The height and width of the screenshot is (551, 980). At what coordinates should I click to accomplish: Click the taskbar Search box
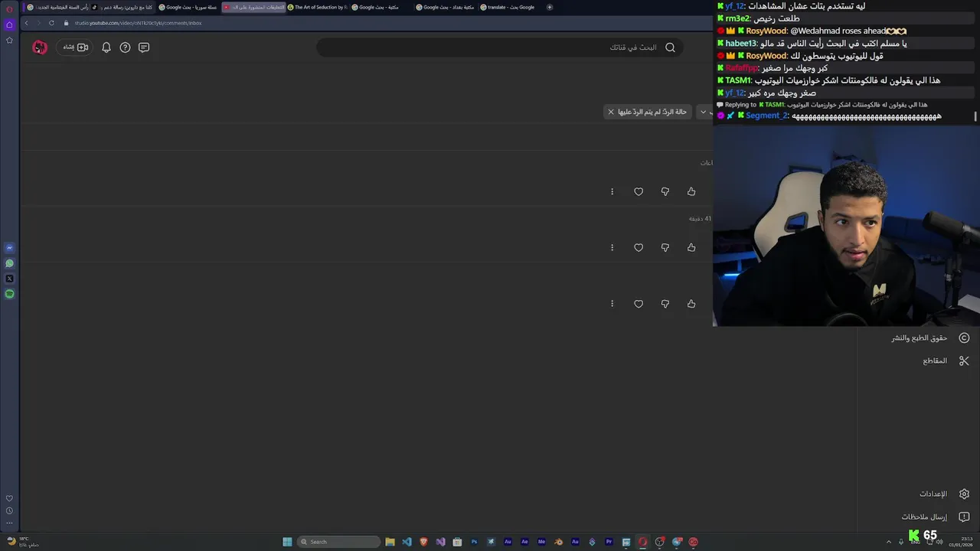[338, 542]
